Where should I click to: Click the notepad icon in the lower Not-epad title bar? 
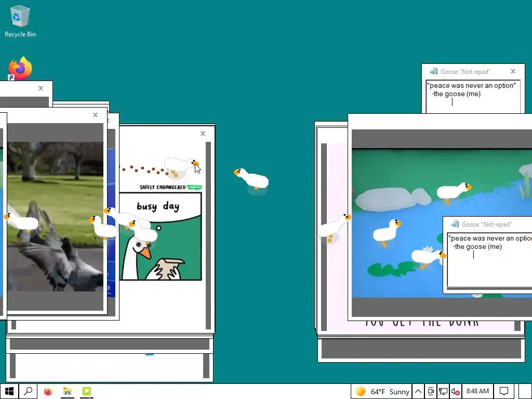[455, 224]
